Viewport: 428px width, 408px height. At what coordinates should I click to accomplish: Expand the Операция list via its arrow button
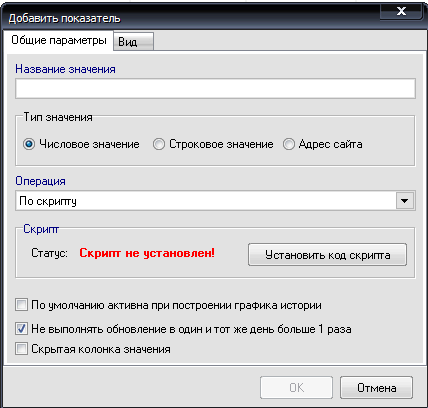[x=405, y=201]
